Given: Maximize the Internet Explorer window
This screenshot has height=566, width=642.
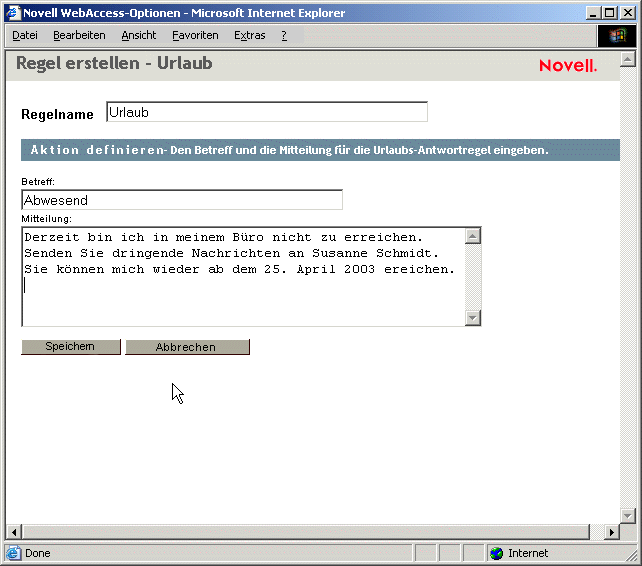Looking at the screenshot, I should 609,13.
